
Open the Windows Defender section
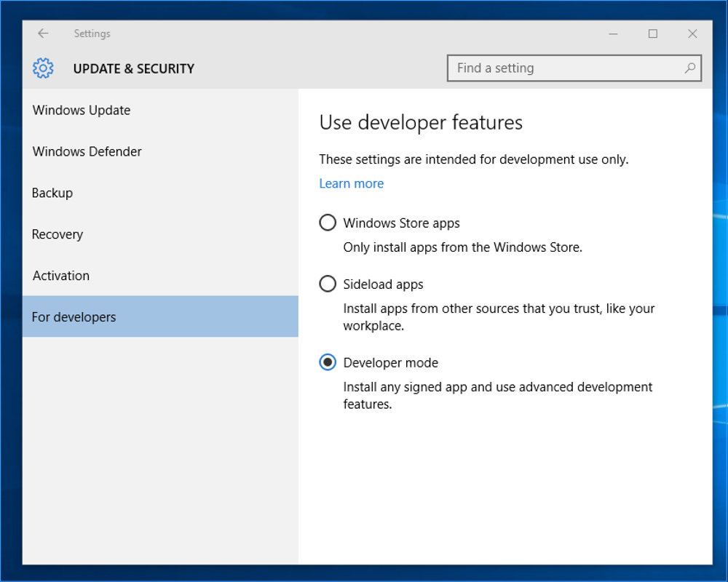[x=160, y=151]
